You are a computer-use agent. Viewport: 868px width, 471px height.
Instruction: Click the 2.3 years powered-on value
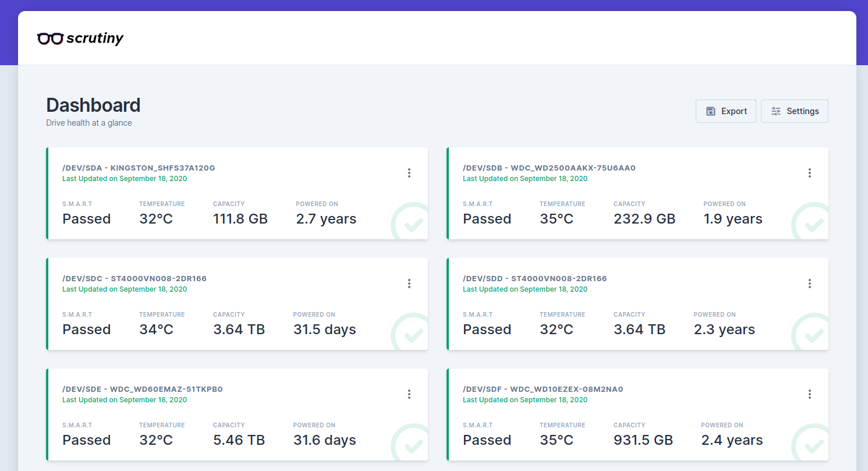pos(724,330)
